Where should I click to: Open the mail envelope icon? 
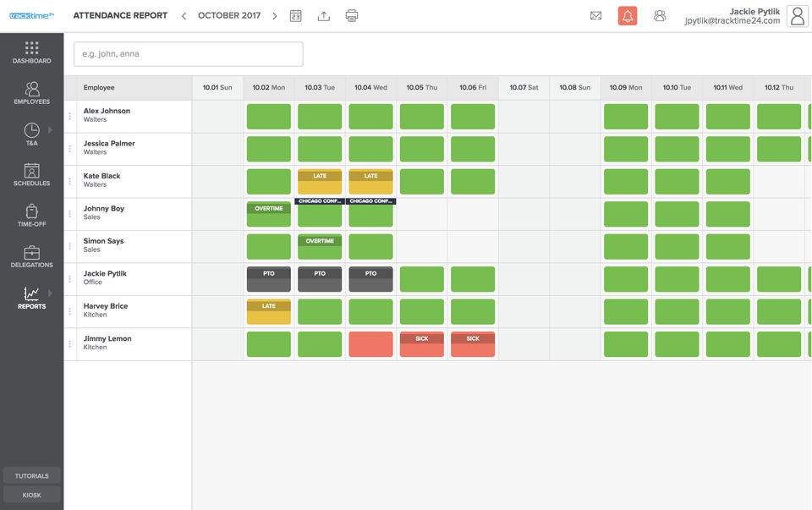click(x=596, y=15)
